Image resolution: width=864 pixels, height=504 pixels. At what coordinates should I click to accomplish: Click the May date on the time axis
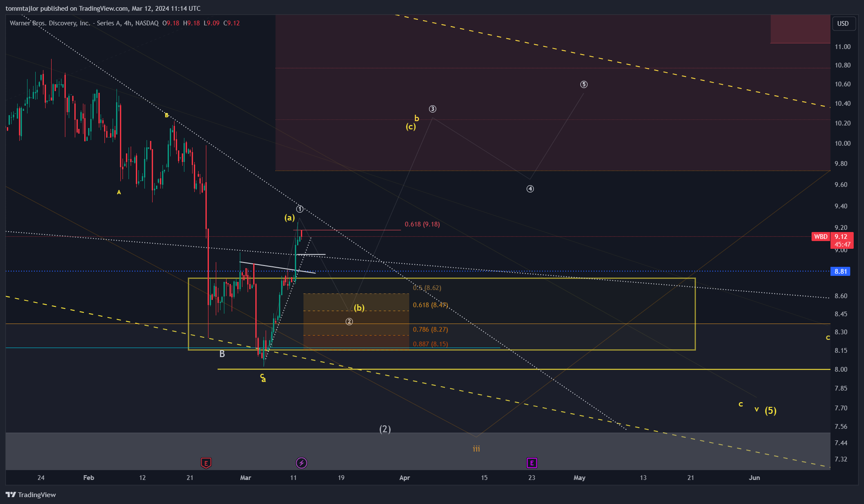click(x=579, y=478)
